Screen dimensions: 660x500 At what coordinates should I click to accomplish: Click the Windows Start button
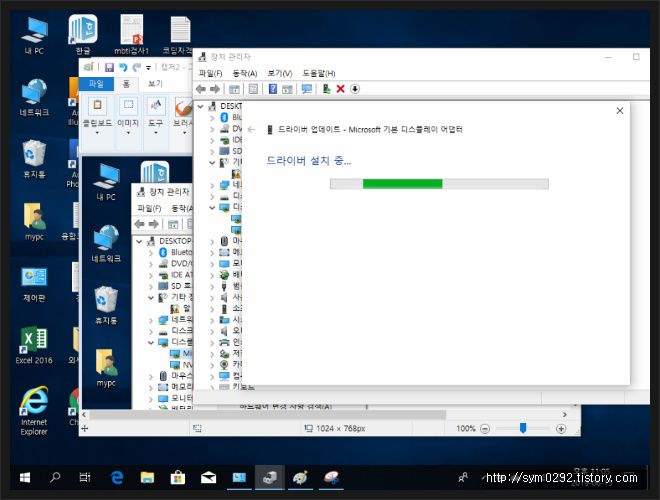(25, 477)
